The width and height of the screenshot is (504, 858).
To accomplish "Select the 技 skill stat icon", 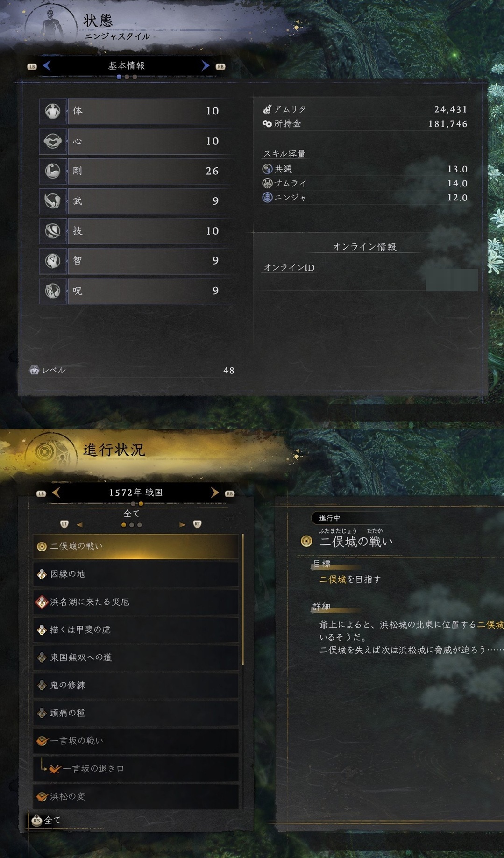I will coord(53,231).
